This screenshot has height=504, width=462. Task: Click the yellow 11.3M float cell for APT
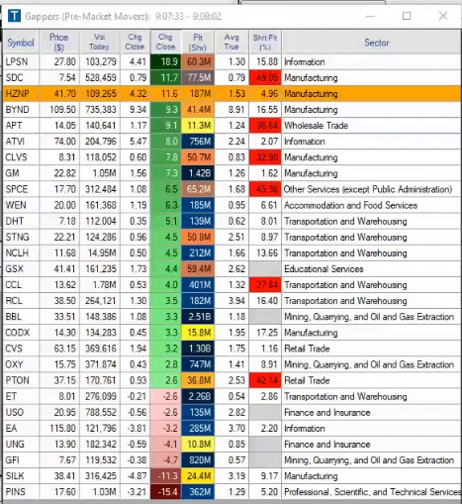(198, 126)
